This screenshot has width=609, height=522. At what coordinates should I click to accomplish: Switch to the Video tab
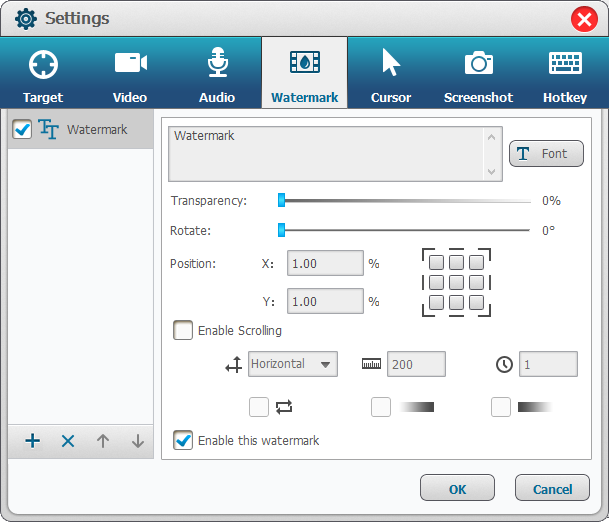point(130,75)
